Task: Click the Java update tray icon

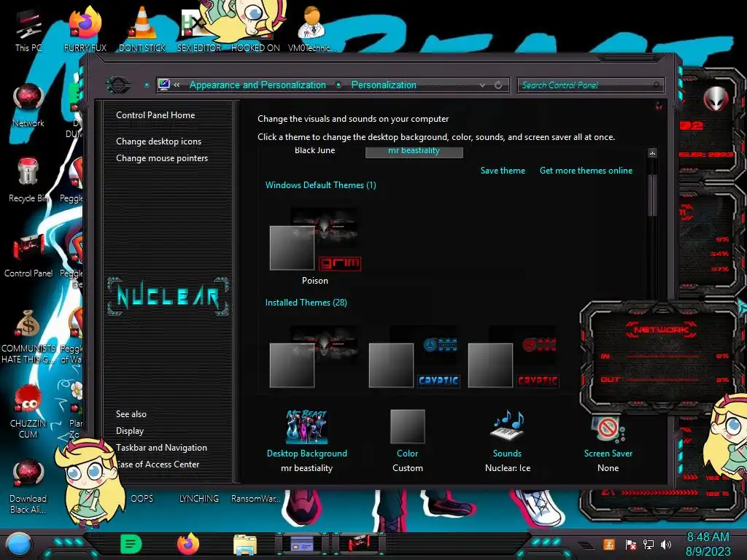Action: [x=609, y=544]
